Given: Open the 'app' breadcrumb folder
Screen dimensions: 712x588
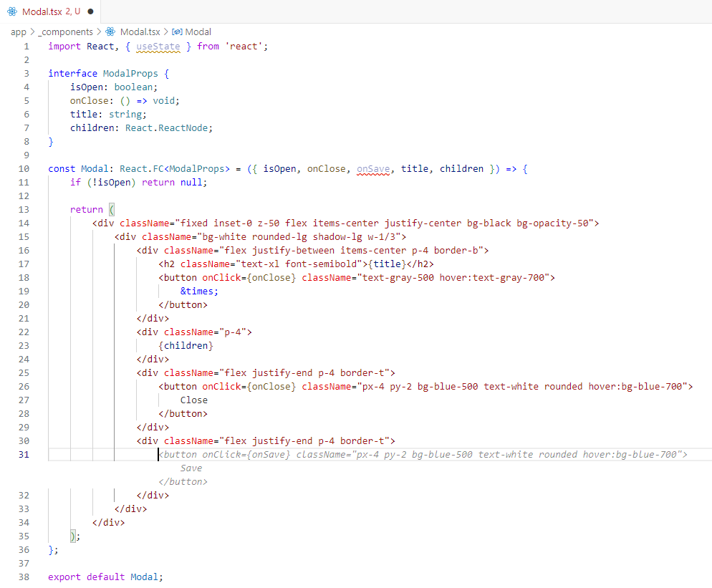Looking at the screenshot, I should tap(18, 32).
